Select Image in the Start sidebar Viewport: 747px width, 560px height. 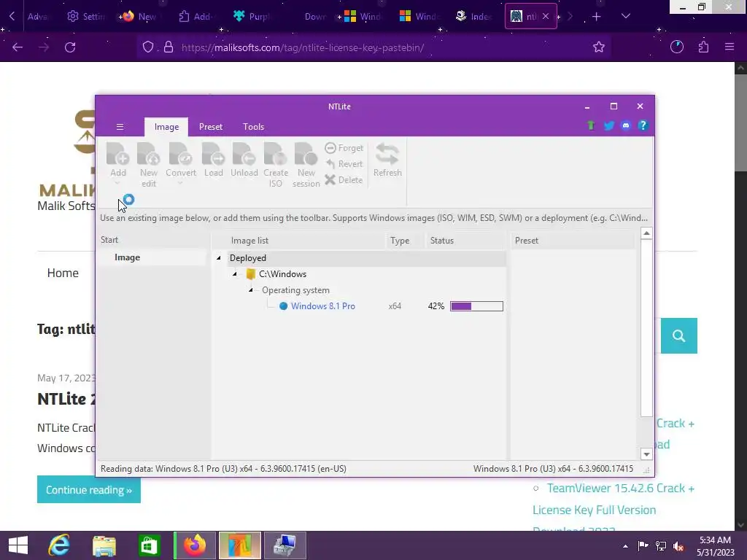127,257
